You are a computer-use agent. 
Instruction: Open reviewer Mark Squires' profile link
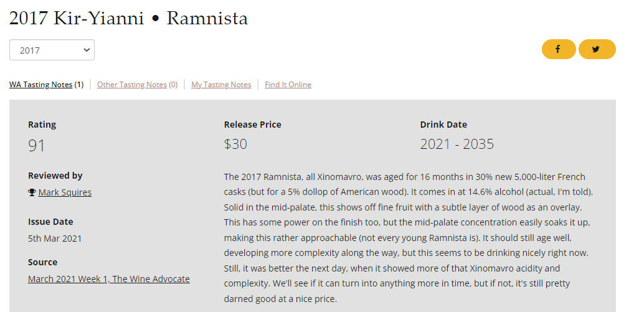click(x=65, y=192)
